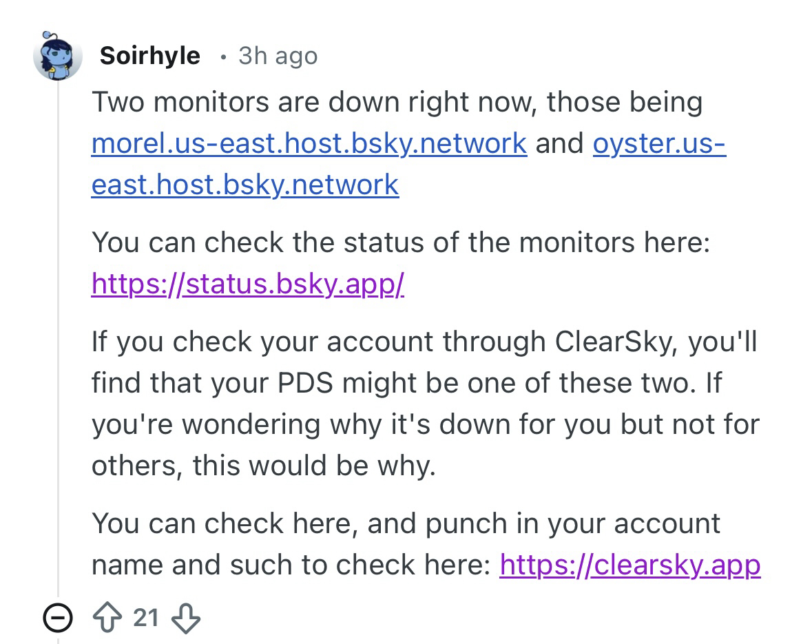This screenshot has height=644, width=812.
Task: Click the "you're wondering why it's down" line
Action: (x=310, y=424)
